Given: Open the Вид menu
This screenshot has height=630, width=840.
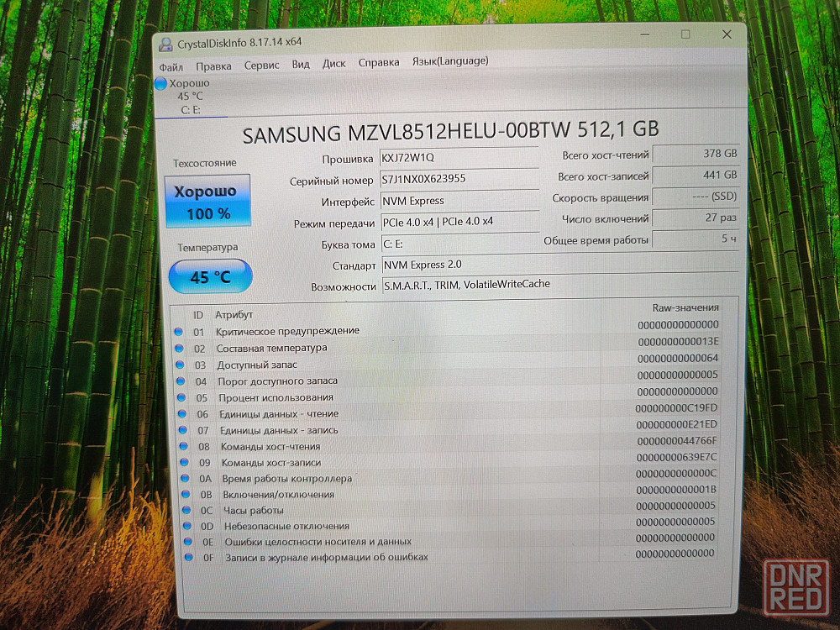Looking at the screenshot, I should pyautogui.click(x=301, y=65).
